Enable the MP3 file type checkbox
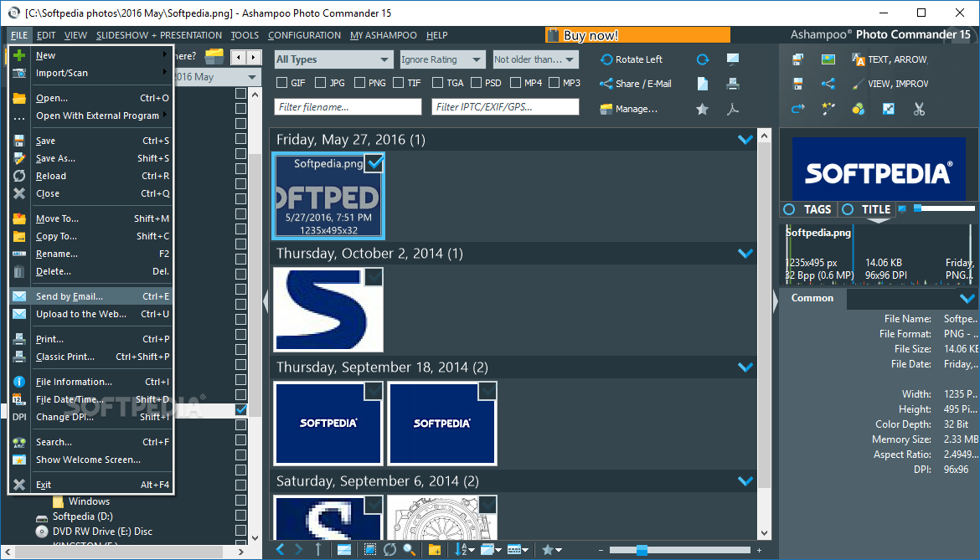Screen dimensions: 980x560 (x=554, y=82)
